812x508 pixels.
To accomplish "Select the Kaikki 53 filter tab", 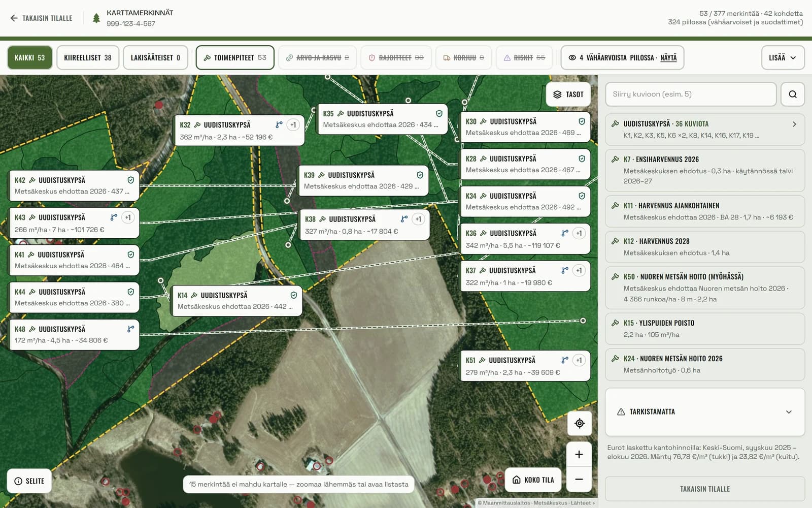I will tap(29, 57).
